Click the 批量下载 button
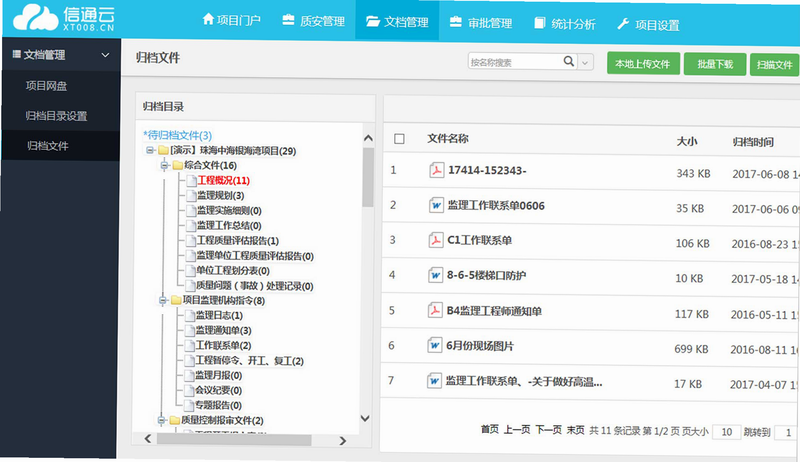Image resolution: width=800 pixels, height=462 pixels. point(715,64)
